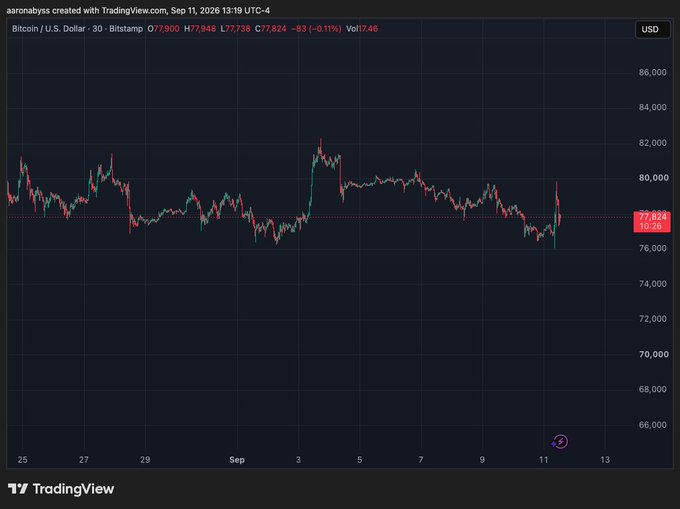Screen dimensions: 680x509
Task: Click the 11 date axis label
Action: (543, 460)
